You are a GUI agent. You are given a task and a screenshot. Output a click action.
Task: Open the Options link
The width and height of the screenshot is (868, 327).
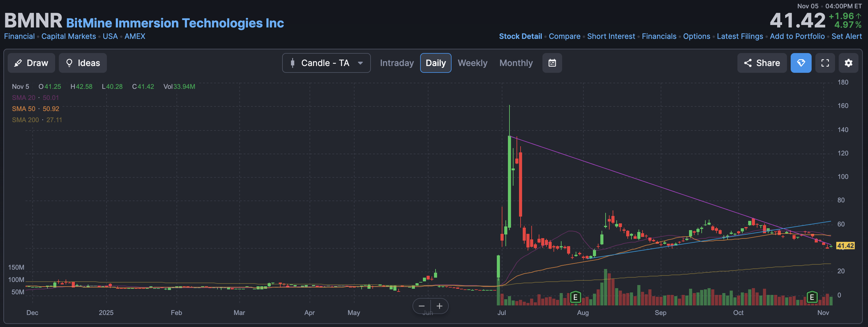pyautogui.click(x=696, y=36)
